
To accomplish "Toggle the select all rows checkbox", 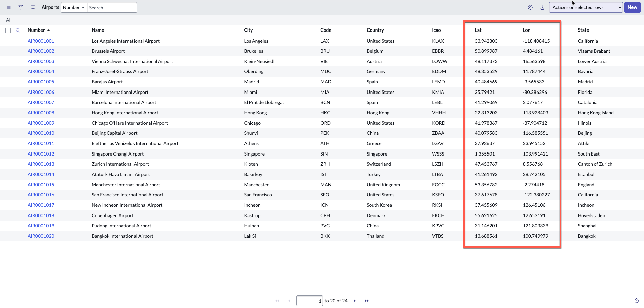I will coord(8,30).
